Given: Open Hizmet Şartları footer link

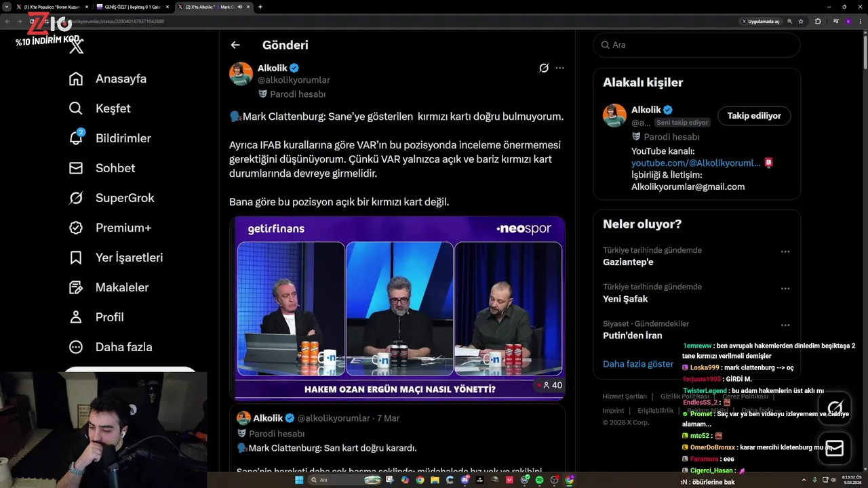Looking at the screenshot, I should tap(625, 396).
